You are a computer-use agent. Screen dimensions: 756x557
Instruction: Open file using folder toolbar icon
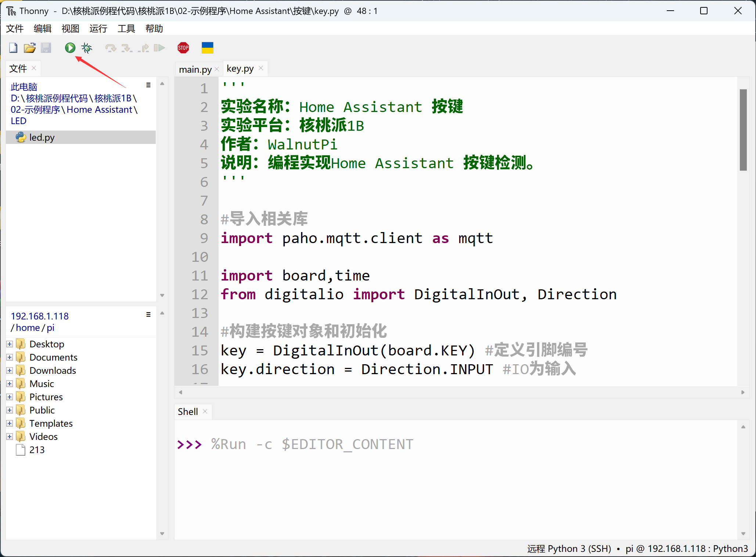click(29, 48)
